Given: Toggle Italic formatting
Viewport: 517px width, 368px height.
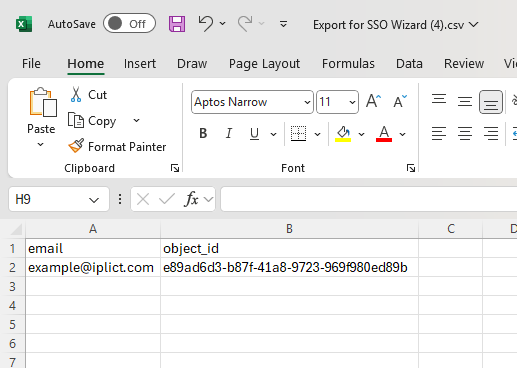Looking at the screenshot, I should [x=229, y=134].
